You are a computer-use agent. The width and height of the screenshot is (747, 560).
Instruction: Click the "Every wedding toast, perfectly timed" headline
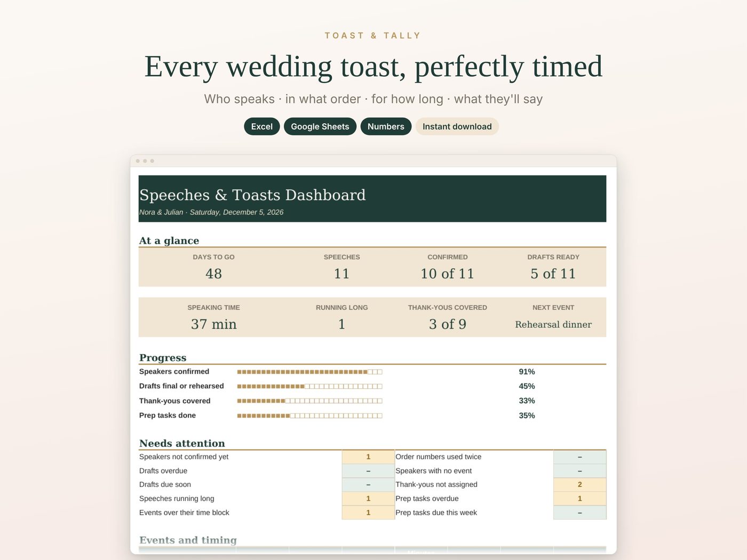[x=373, y=67]
